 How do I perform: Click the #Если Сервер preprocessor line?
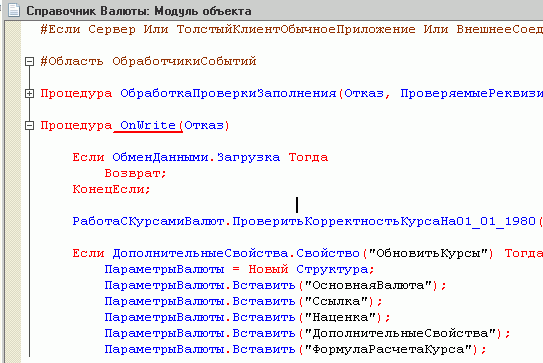tap(292, 29)
